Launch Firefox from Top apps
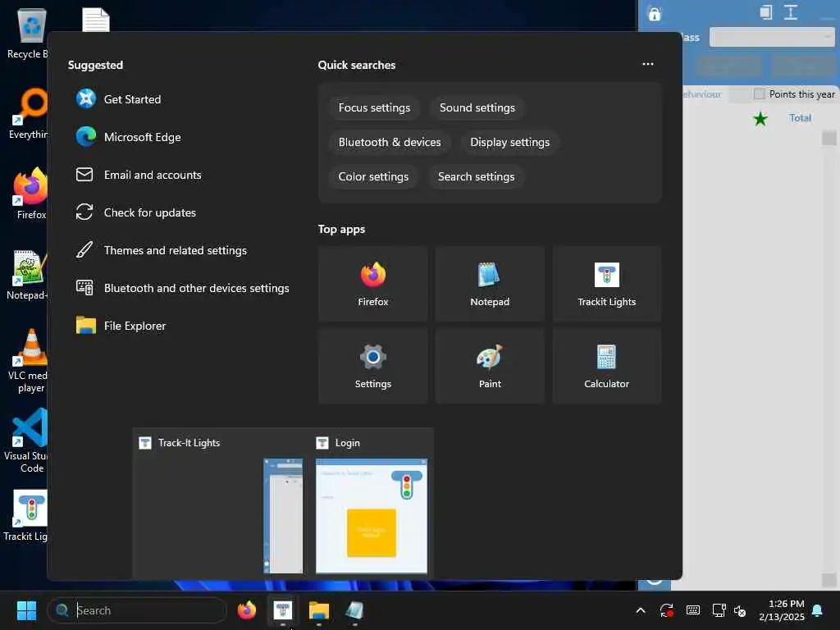 (x=373, y=284)
